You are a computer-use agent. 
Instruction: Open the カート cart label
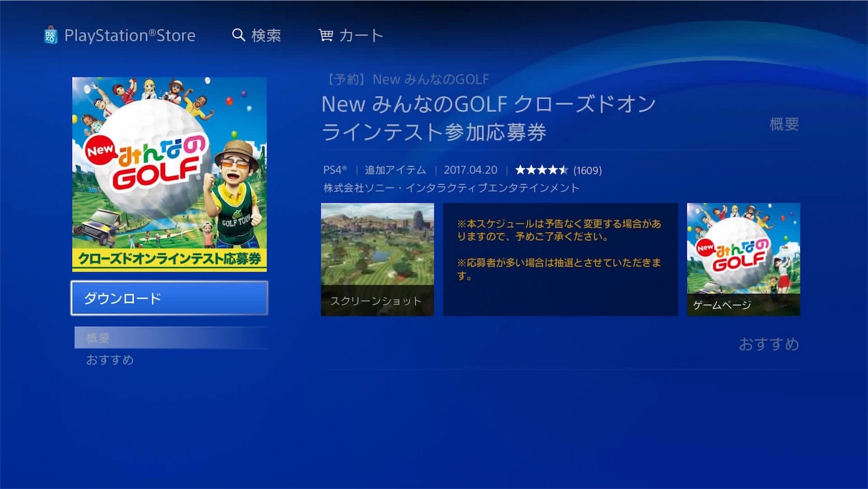pyautogui.click(x=361, y=35)
